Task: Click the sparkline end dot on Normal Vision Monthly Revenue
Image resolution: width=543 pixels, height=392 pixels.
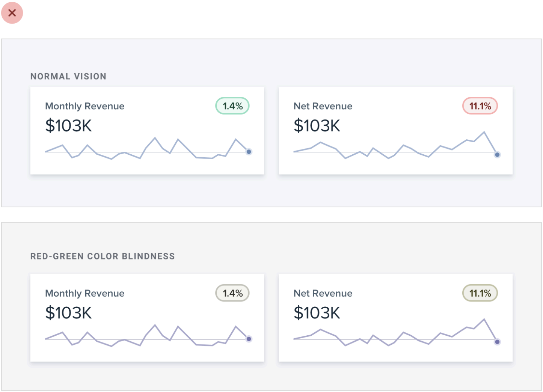Action: pos(249,152)
